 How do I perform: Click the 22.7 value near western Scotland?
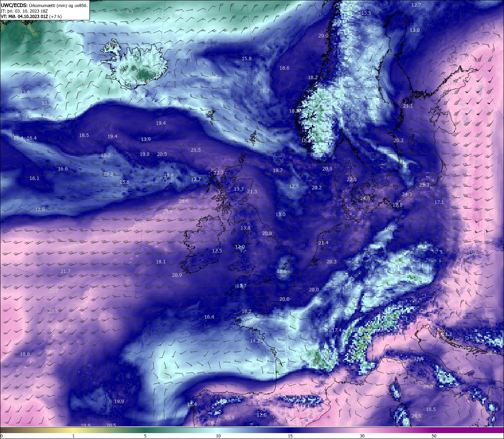click(219, 173)
